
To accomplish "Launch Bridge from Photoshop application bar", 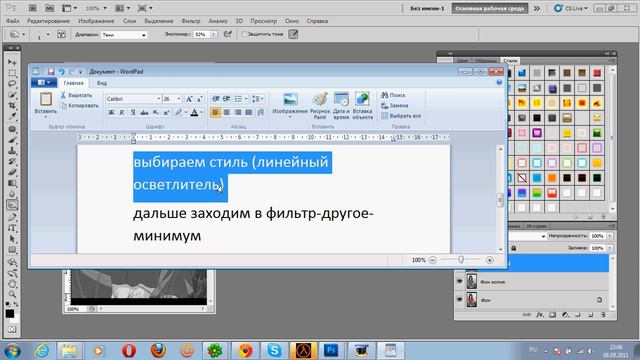I will point(33,8).
